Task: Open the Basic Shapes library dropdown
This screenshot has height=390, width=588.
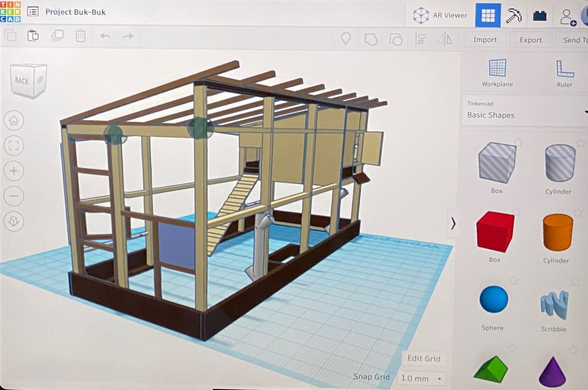Action: click(x=525, y=110)
